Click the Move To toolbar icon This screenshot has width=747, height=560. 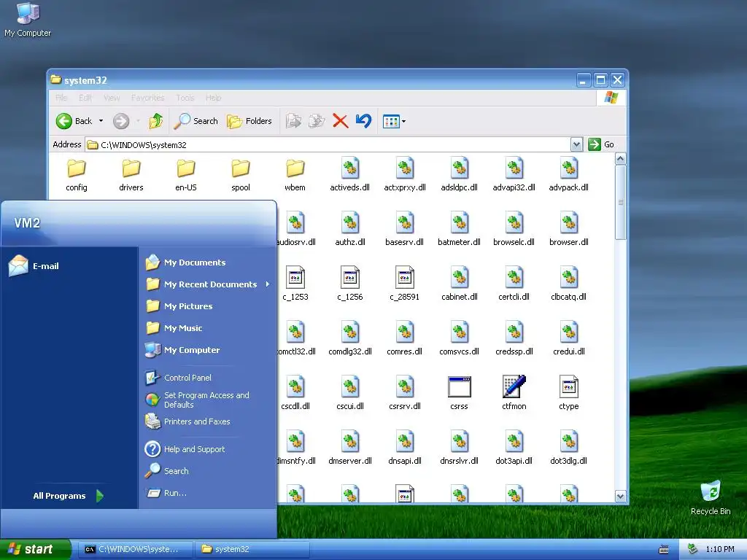pyautogui.click(x=293, y=121)
